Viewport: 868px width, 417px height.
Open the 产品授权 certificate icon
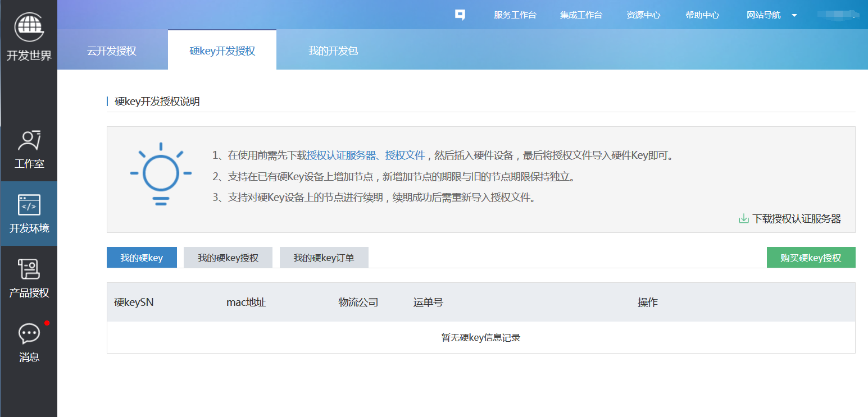click(29, 269)
